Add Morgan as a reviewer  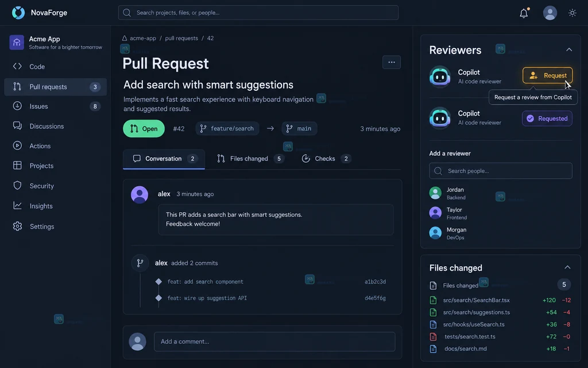point(448,233)
